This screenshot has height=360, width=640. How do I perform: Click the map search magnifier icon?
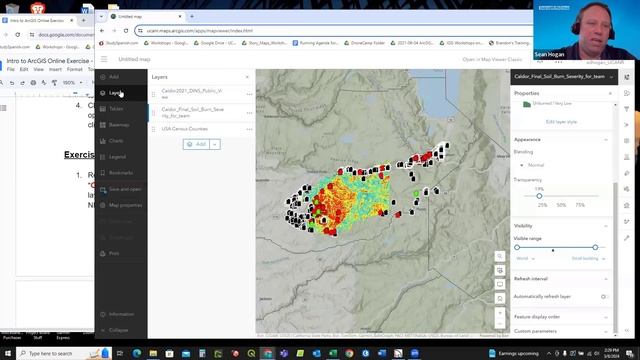[500, 256]
